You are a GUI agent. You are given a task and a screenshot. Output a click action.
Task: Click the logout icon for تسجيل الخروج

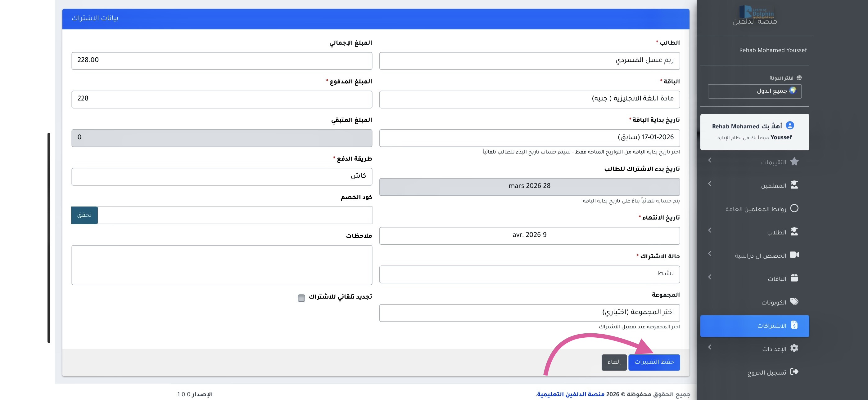point(794,372)
